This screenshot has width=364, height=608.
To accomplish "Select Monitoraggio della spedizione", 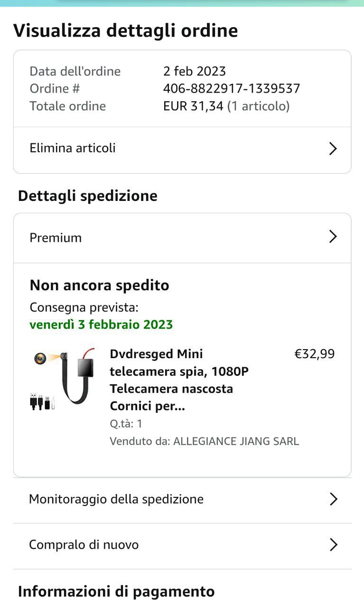I will click(x=116, y=499).
